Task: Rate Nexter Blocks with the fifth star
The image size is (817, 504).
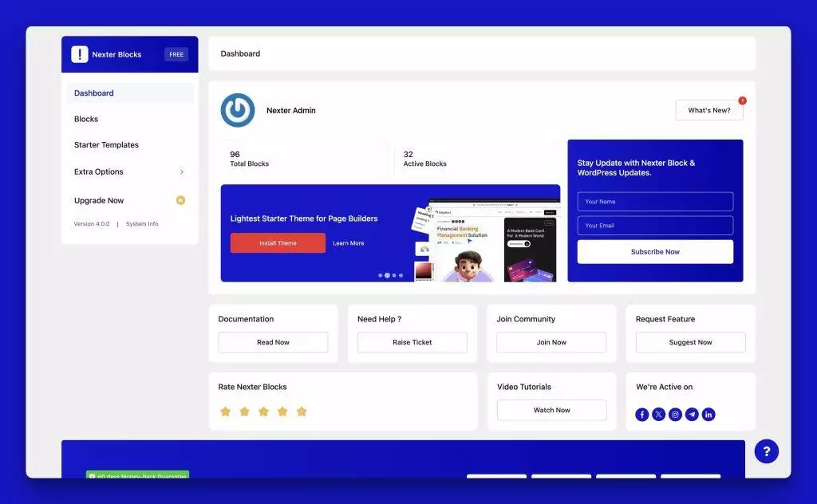Action: pyautogui.click(x=302, y=411)
